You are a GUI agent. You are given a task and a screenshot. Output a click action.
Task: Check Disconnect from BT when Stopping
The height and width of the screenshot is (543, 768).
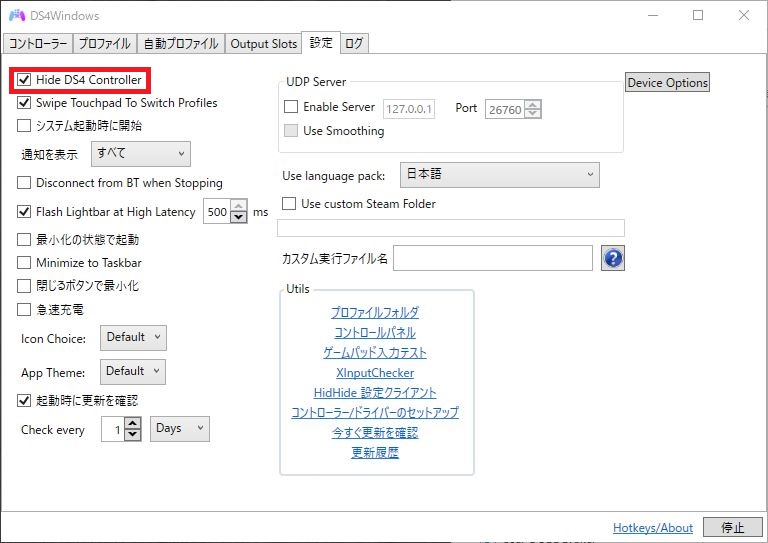click(24, 183)
